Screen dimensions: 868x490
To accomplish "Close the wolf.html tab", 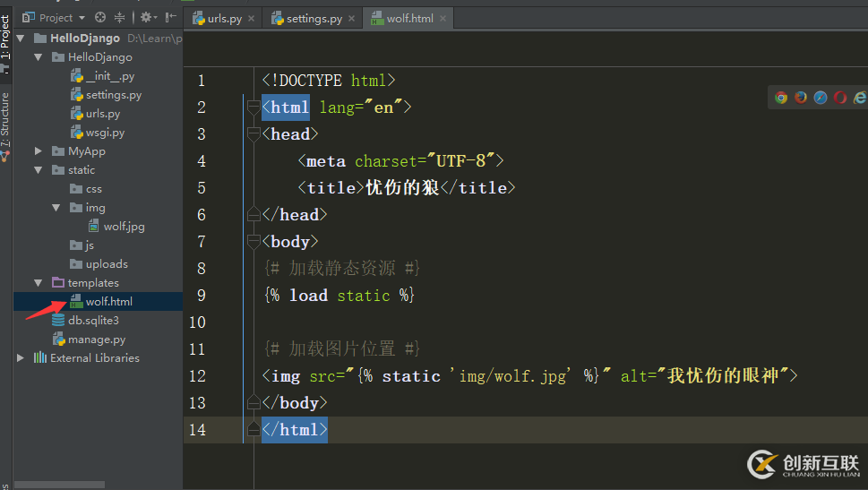I will 443,18.
